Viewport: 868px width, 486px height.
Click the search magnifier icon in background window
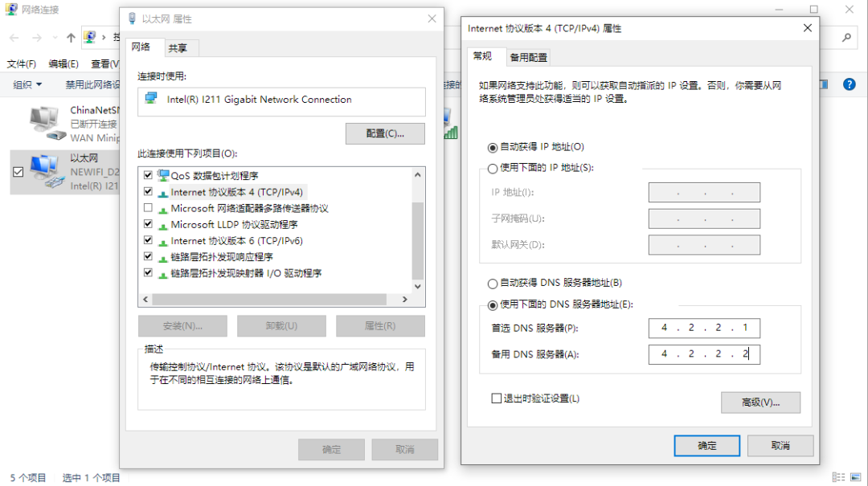pos(846,37)
